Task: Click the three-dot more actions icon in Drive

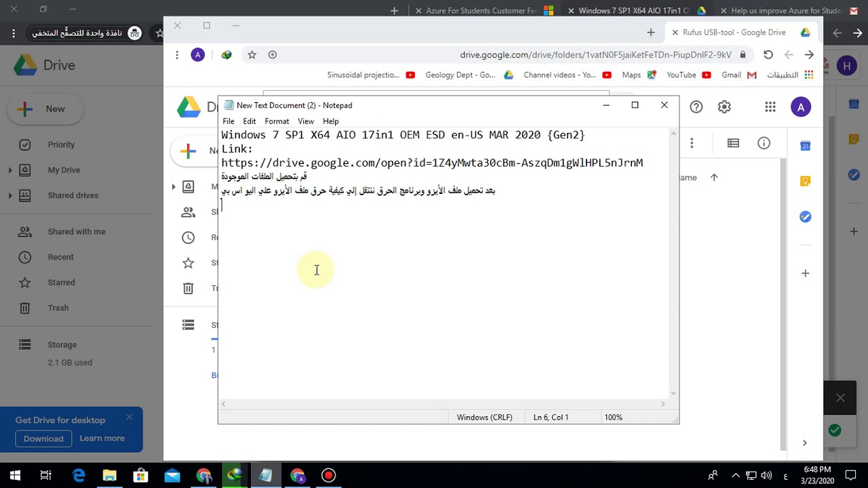Action: [x=692, y=143]
